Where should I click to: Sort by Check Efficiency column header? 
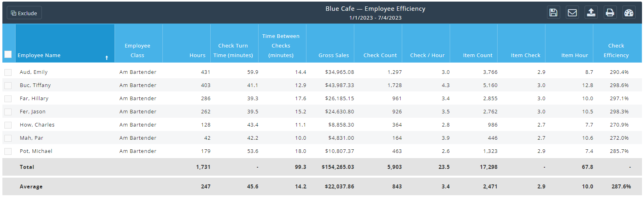pos(616,51)
